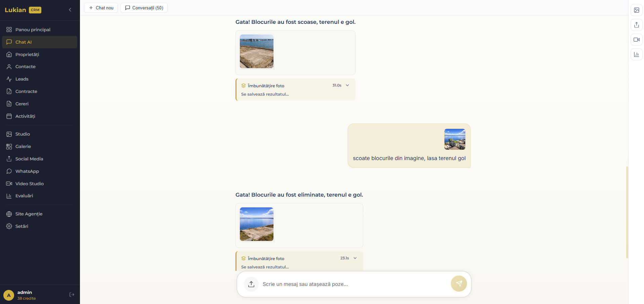Click the bar chart icon in right toolbar
The image size is (644, 304).
pos(636,54)
